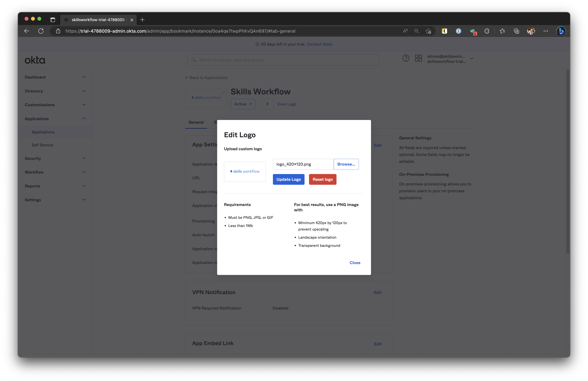Image resolution: width=588 pixels, height=381 pixels.
Task: Click the browser address bar URL
Action: [x=180, y=31]
